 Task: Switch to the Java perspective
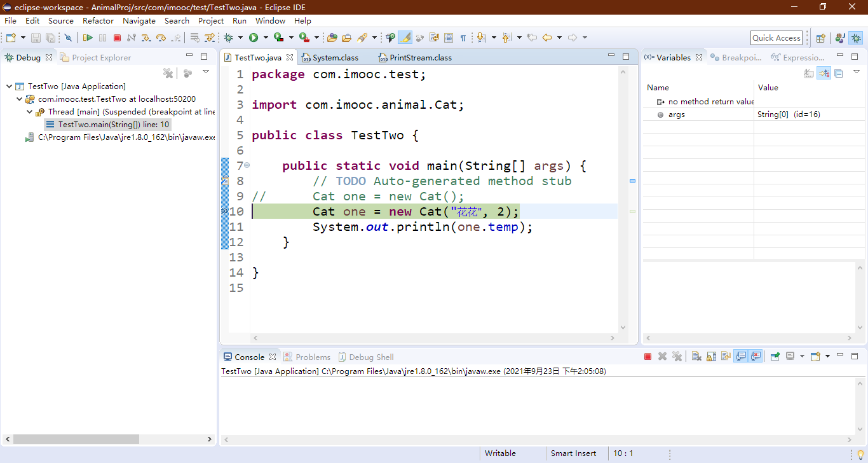click(840, 38)
